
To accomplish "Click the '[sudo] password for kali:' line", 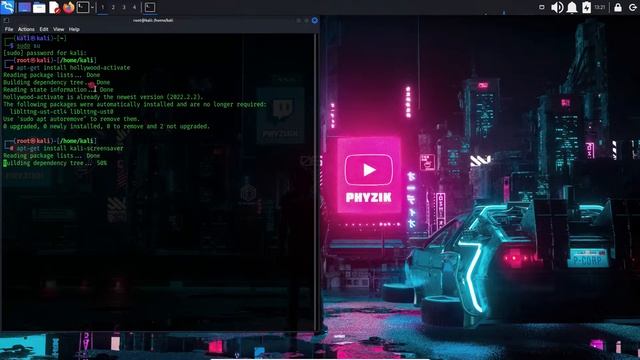I will 45,53.
